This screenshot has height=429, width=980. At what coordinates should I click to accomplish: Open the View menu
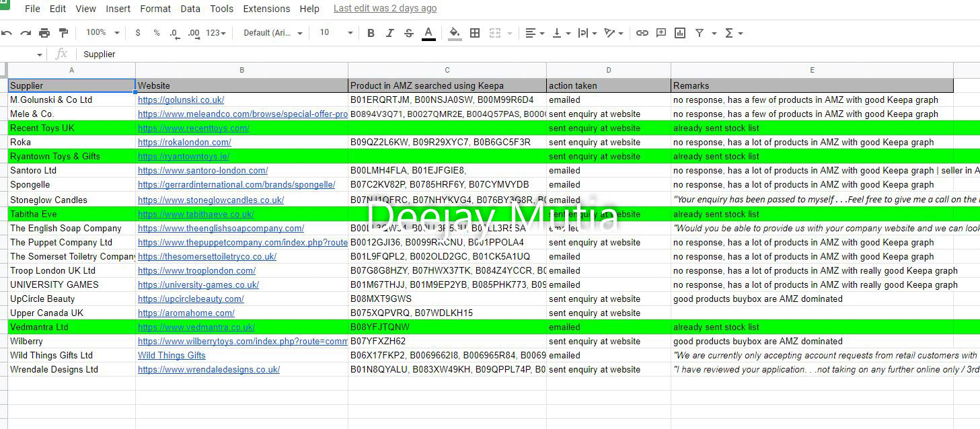click(x=86, y=9)
